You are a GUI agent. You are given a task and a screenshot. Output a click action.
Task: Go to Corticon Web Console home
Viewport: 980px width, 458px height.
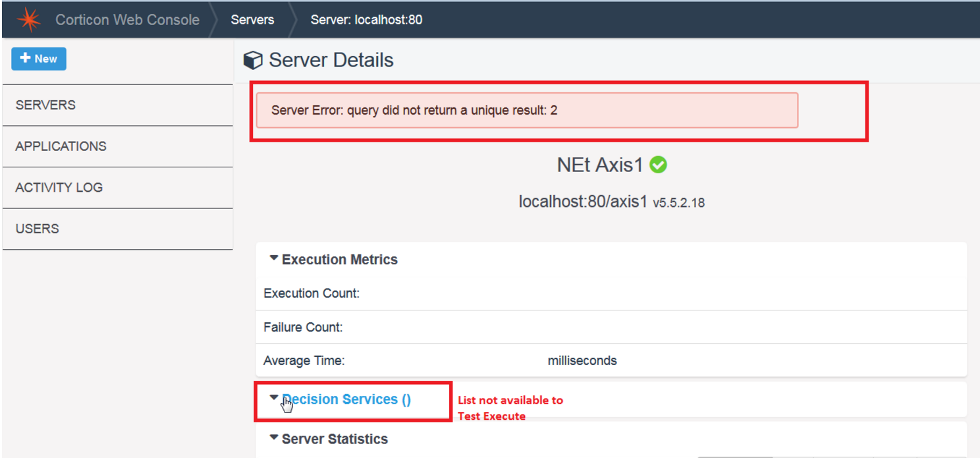click(127, 20)
